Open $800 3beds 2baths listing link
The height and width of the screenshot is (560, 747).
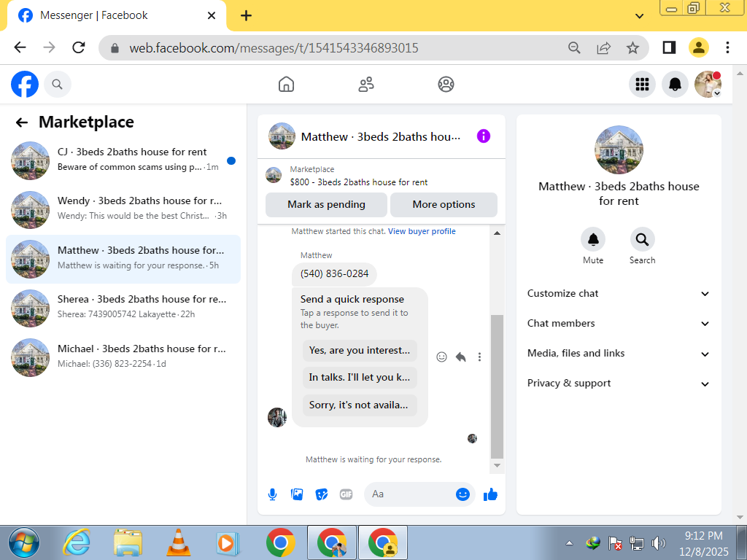pyautogui.click(x=359, y=182)
